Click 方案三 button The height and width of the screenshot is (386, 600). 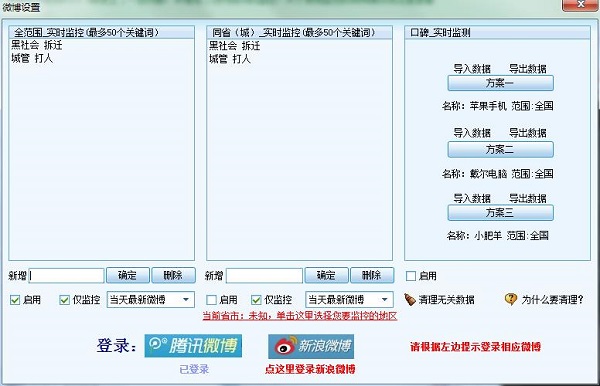coord(501,213)
